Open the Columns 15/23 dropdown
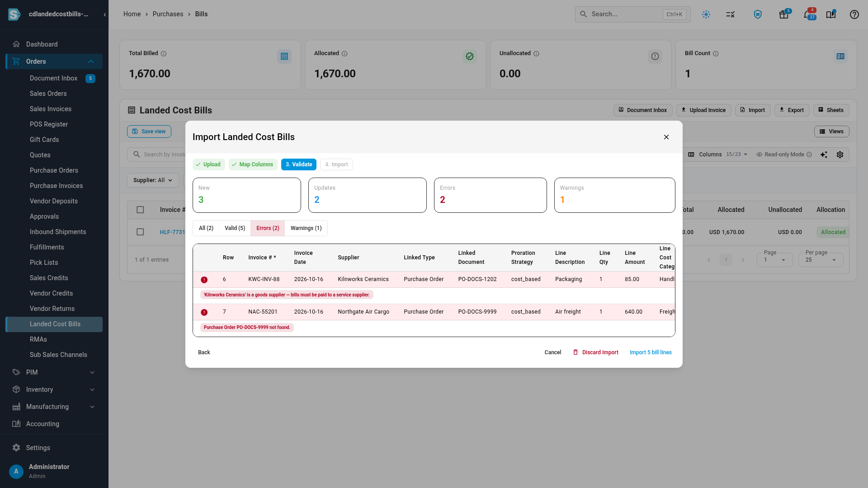The height and width of the screenshot is (488, 868). pos(718,155)
